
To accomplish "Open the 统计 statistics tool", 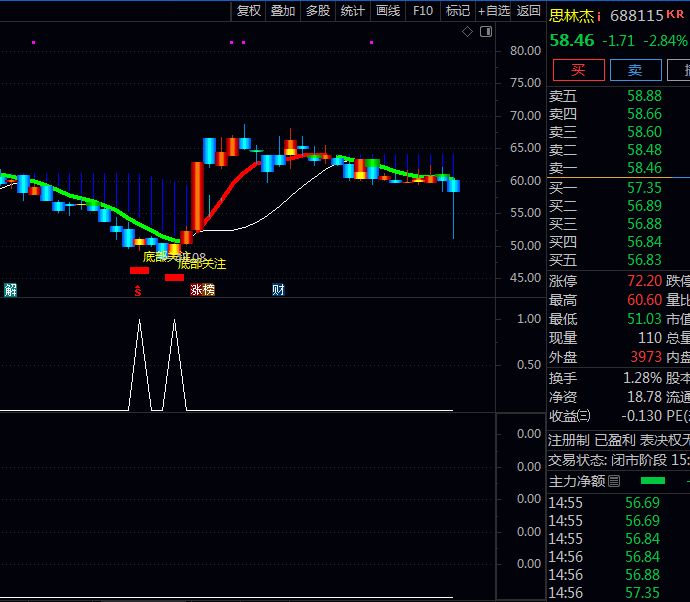I will click(x=352, y=11).
